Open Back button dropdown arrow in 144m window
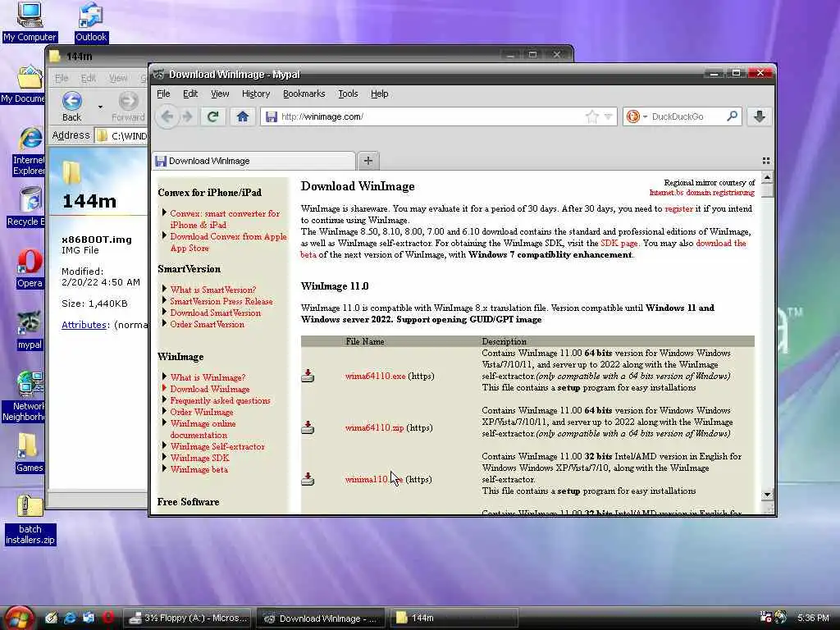 click(100, 107)
